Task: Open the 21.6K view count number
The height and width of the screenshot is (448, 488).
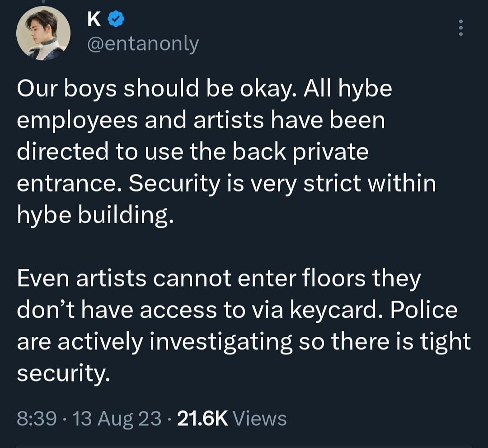Action: 202,418
